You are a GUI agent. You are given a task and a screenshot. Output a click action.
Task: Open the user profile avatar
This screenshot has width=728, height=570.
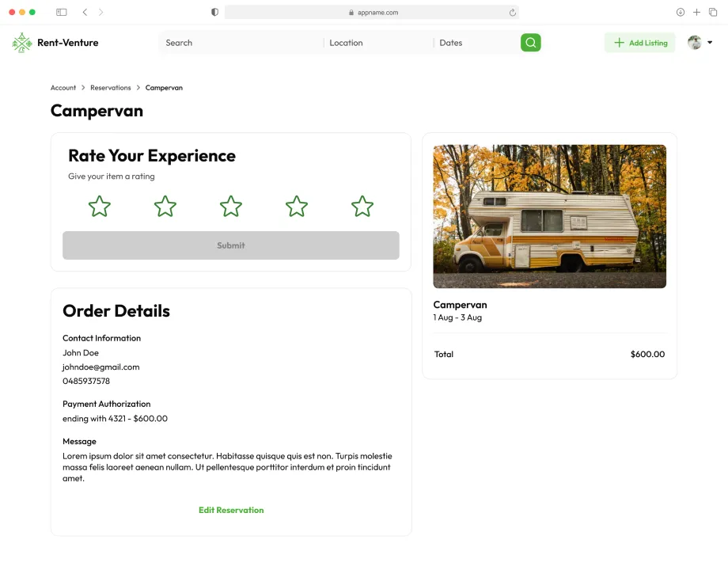pyautogui.click(x=695, y=42)
